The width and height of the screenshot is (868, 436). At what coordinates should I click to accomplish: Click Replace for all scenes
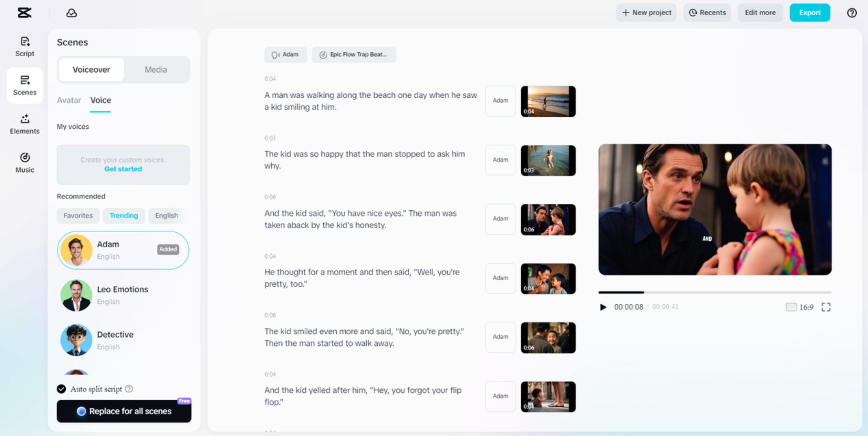click(124, 411)
